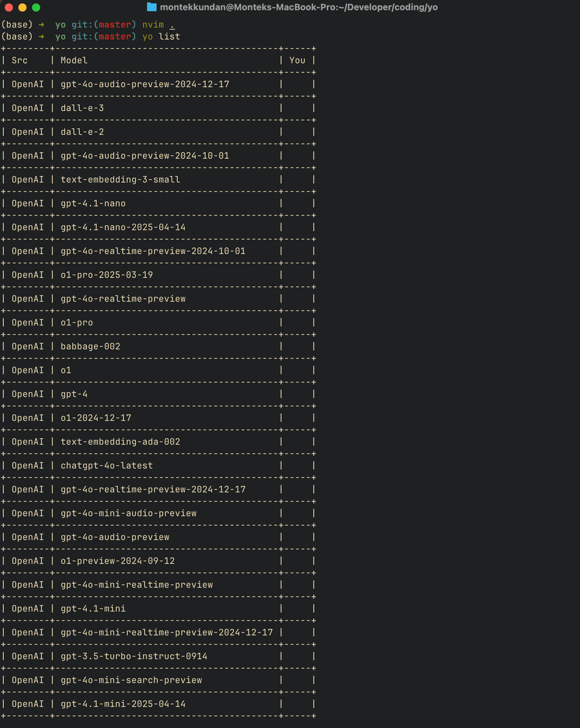Click the "yo list" command text
This screenshot has width=580, height=728.
(x=161, y=37)
